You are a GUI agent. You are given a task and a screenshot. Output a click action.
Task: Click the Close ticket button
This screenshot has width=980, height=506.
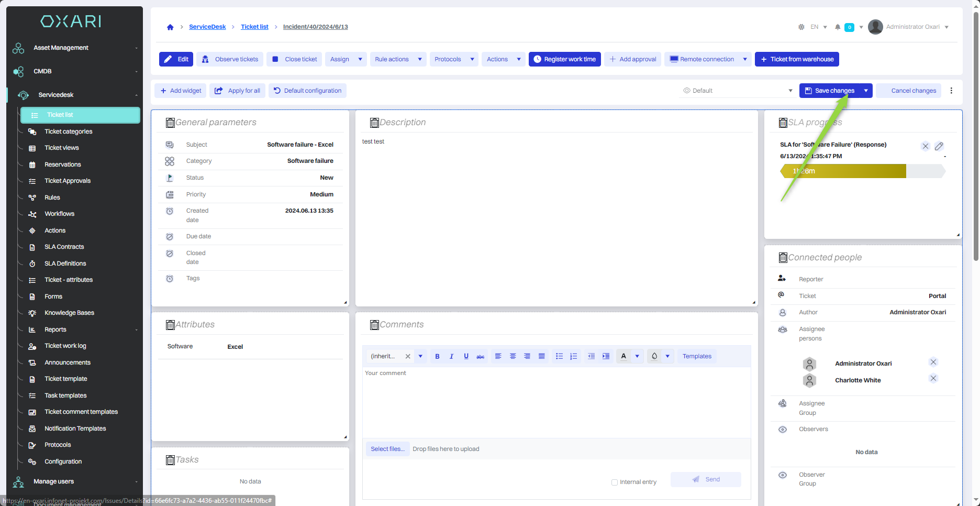pos(295,59)
